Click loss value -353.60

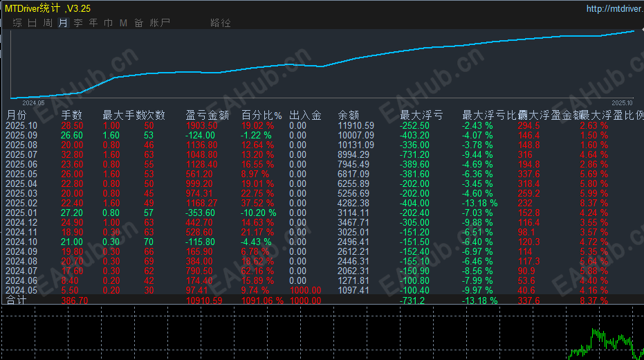[200, 213]
